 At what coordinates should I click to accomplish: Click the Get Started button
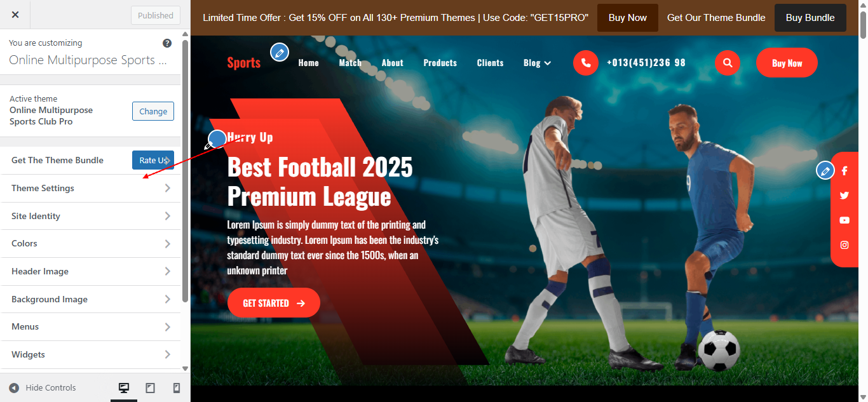274,303
